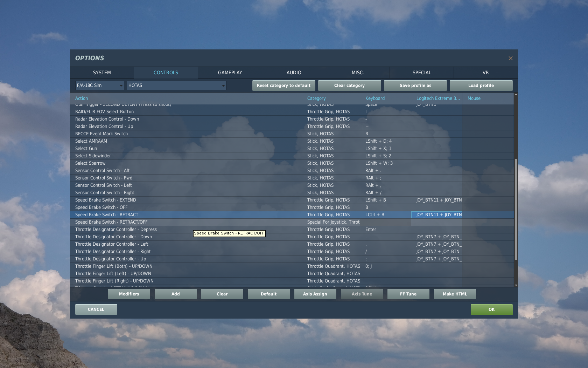The height and width of the screenshot is (368, 588).
Task: Open the HOTAS category dropdown
Action: tap(176, 86)
